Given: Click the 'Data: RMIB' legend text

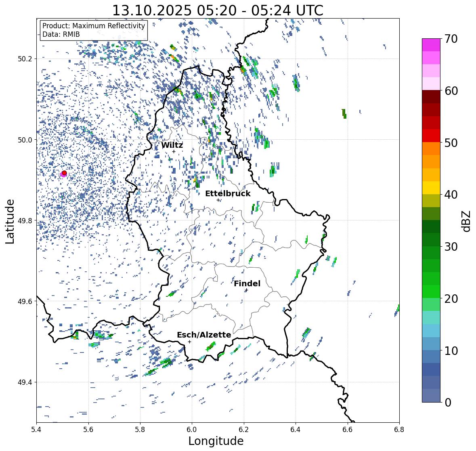Looking at the screenshot, I should click(61, 34).
